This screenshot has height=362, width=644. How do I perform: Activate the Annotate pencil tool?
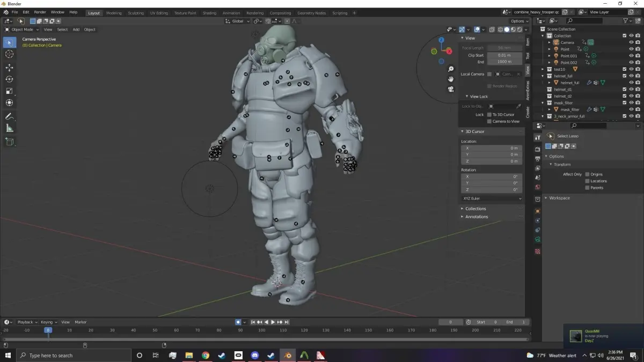[9, 116]
